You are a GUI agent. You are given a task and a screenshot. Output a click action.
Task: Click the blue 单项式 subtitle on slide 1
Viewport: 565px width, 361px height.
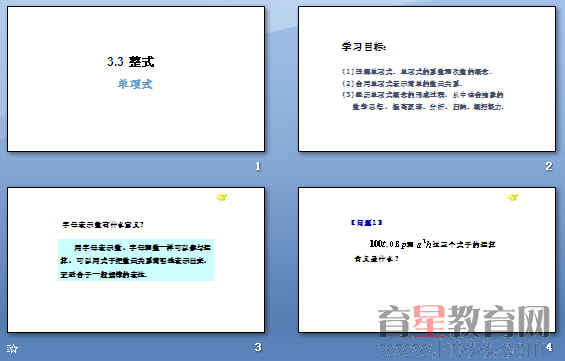(135, 84)
